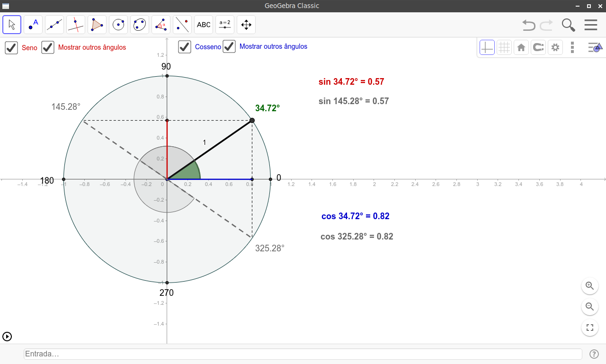Select the Reflect about Line tool
The height and width of the screenshot is (364, 606).
182,25
